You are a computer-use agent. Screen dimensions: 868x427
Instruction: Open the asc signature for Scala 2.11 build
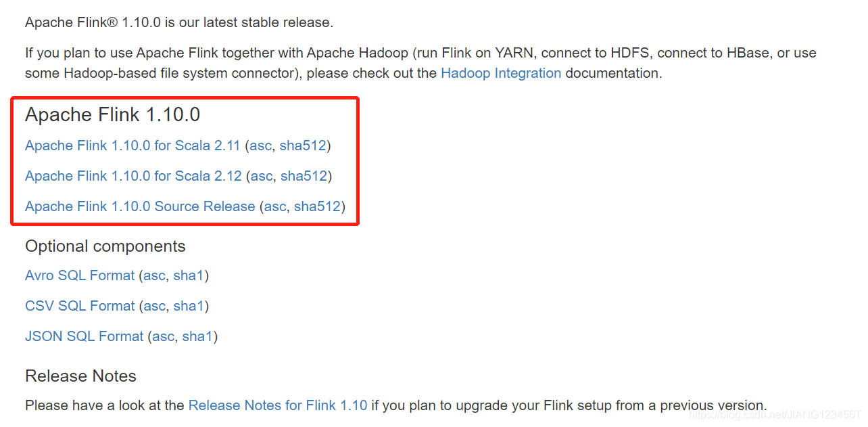pos(260,145)
